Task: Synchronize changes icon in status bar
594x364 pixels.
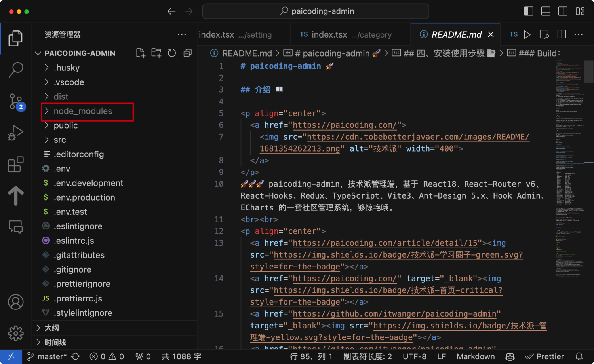Action: tap(76, 356)
